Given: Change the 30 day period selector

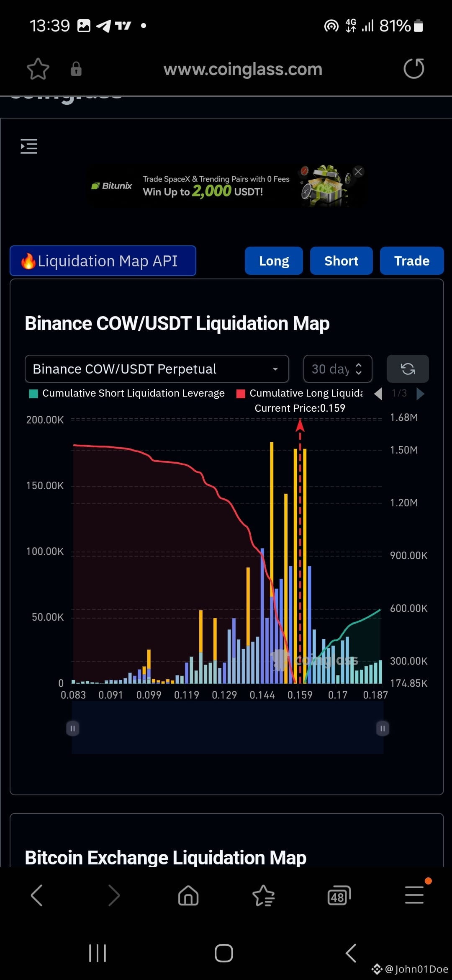Looking at the screenshot, I should (x=338, y=369).
